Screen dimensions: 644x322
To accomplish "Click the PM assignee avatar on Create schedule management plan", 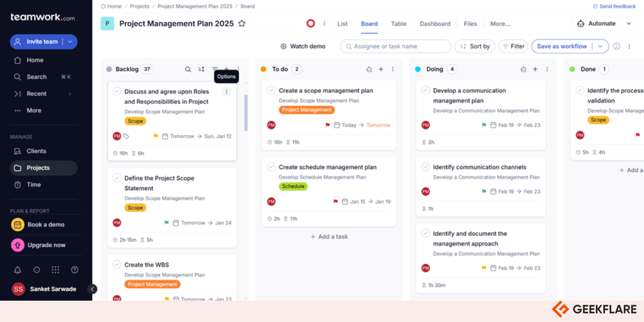I will [271, 202].
